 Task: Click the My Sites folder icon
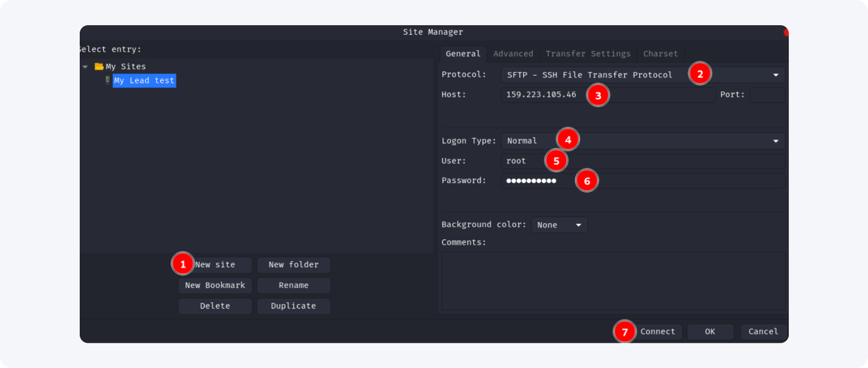99,67
